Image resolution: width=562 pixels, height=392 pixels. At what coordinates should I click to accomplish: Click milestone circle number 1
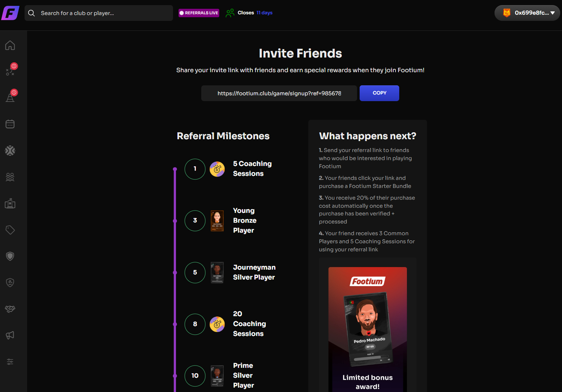(x=195, y=169)
